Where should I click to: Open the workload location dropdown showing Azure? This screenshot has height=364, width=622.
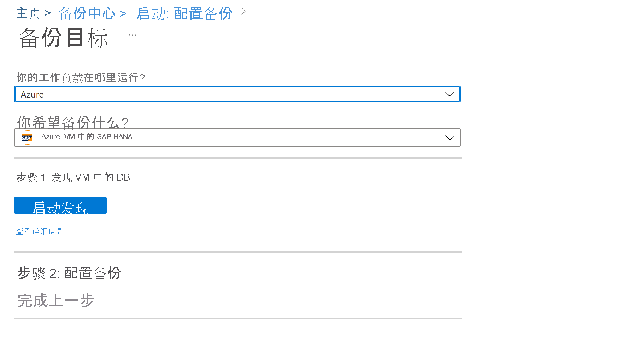(x=237, y=94)
